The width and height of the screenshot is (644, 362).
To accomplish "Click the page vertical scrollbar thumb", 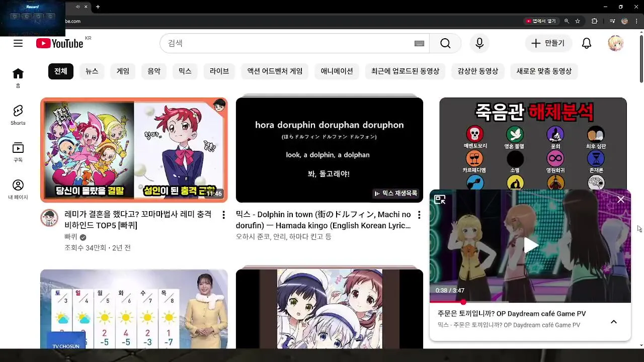I will [x=641, y=58].
